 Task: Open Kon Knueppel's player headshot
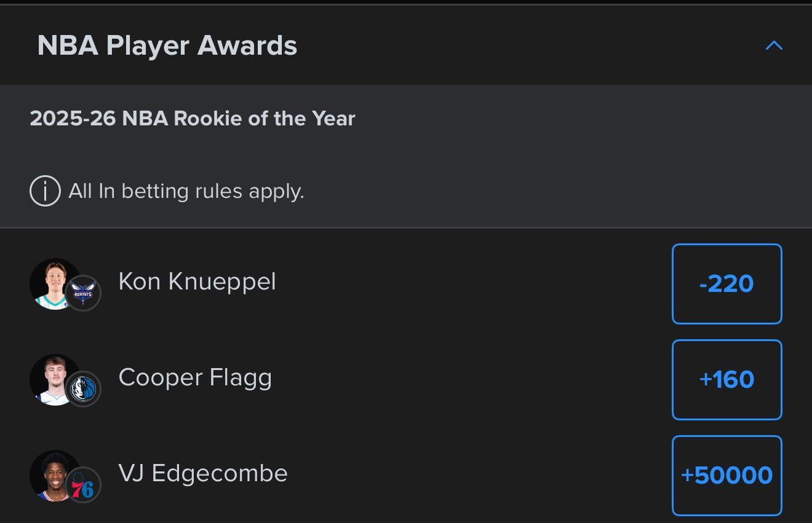click(55, 284)
